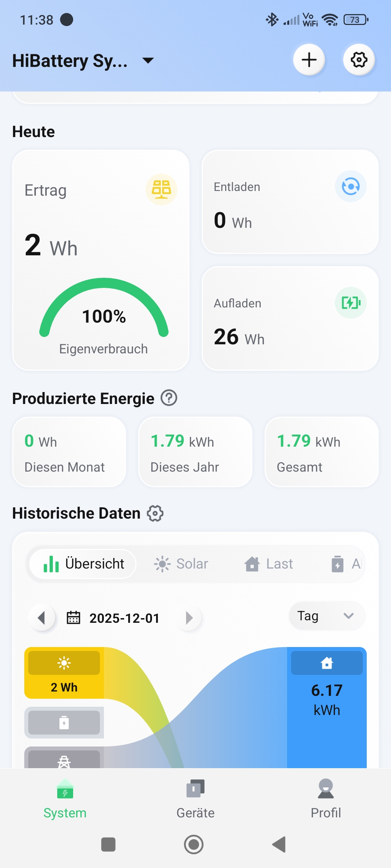Tap the Aufladen battery charging icon
This screenshot has width=391, height=868.
point(350,303)
